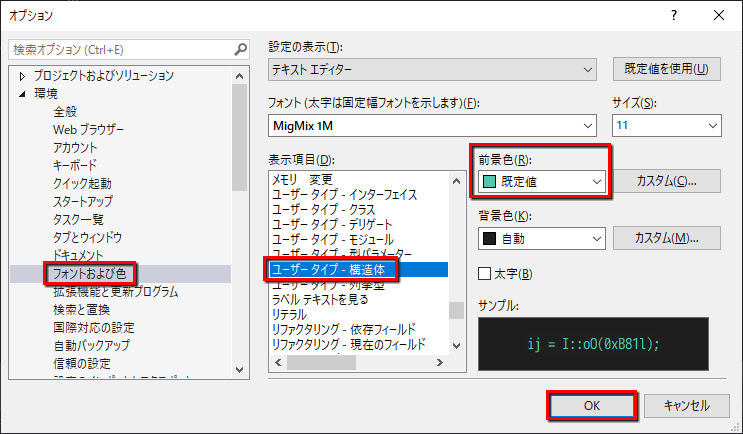Open the サイズ dropdown showing 11
Image resolution: width=743 pixels, height=434 pixels.
coord(667,126)
